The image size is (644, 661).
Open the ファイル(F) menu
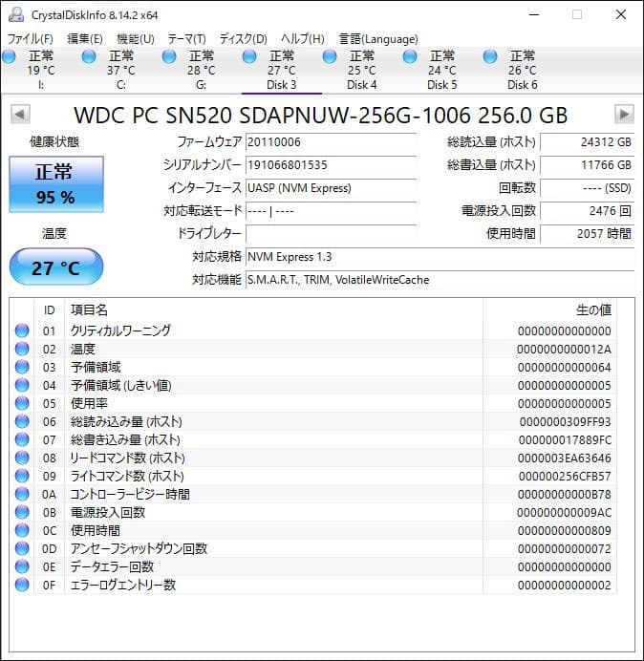pos(31,38)
